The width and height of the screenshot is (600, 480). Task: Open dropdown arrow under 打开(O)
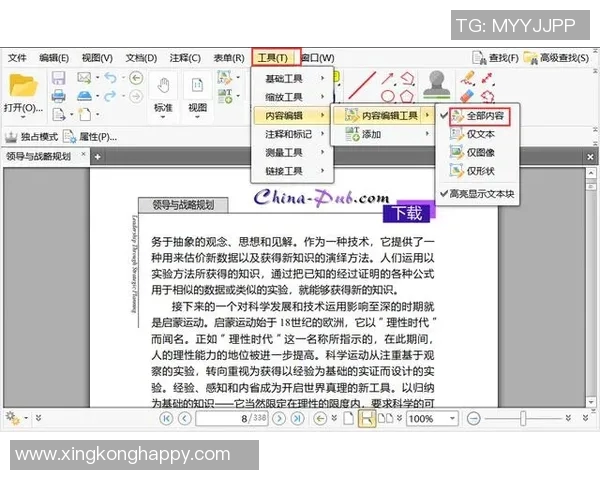pyautogui.click(x=23, y=117)
